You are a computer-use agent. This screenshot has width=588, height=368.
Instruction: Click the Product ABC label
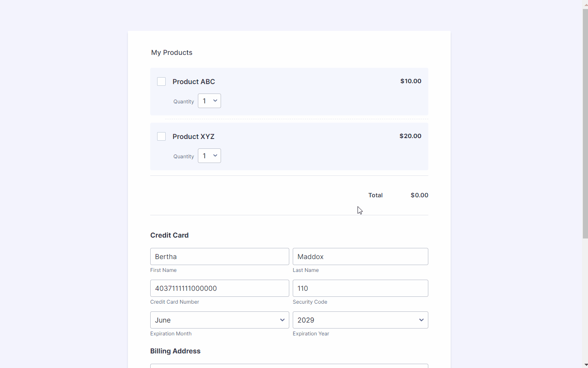[x=194, y=81]
